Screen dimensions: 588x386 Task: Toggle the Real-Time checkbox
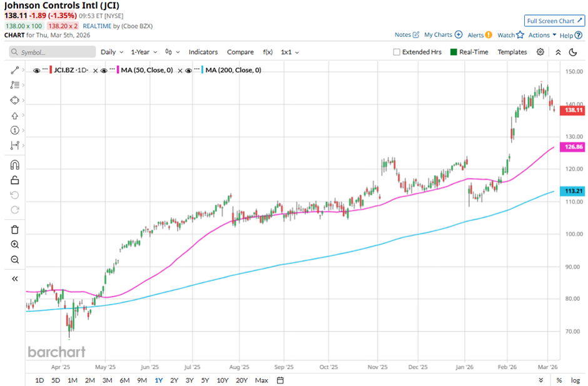pos(454,52)
